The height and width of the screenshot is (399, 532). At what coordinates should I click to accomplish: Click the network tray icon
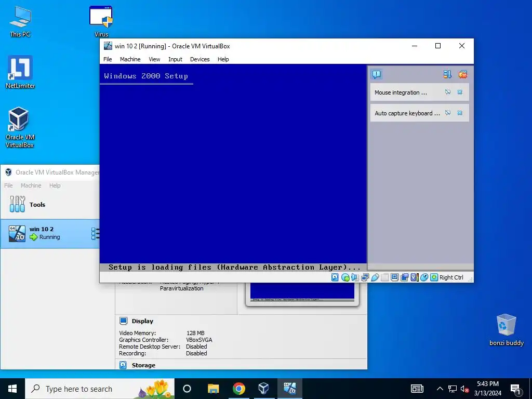453,389
